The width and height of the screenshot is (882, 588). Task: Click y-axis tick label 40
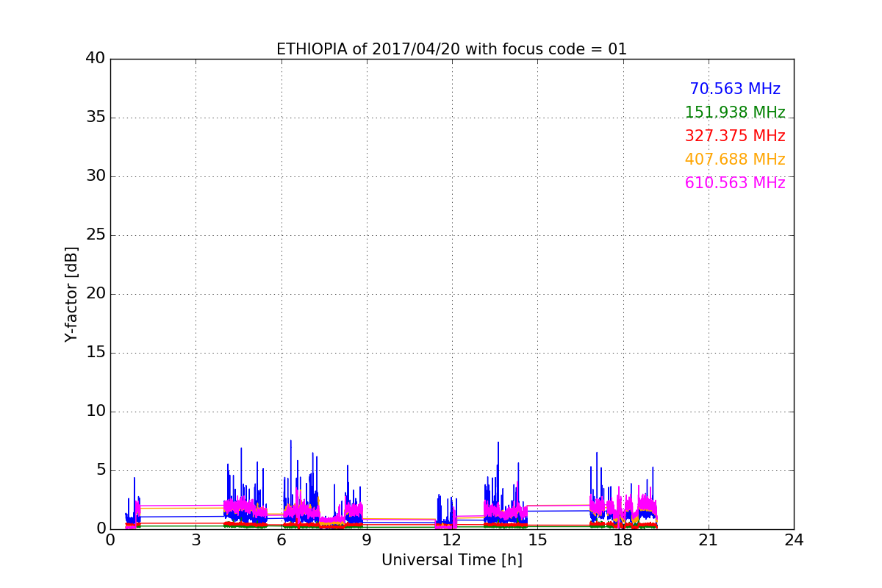pos(96,59)
